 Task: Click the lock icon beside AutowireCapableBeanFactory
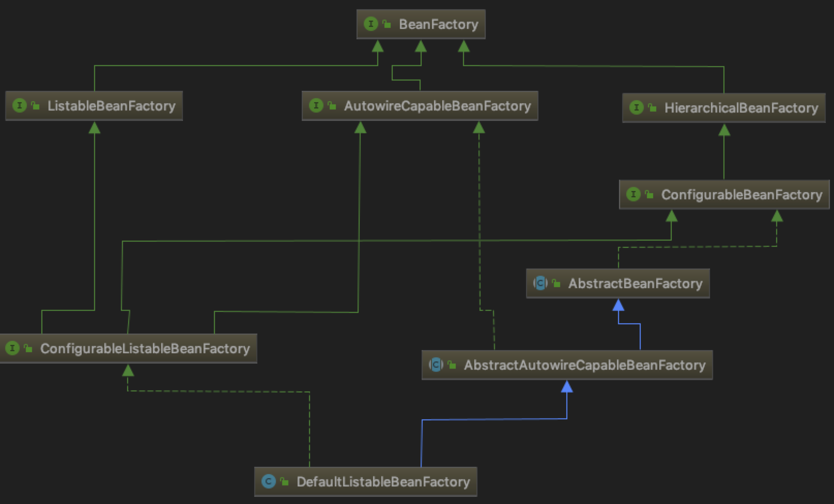pyautogui.click(x=332, y=106)
